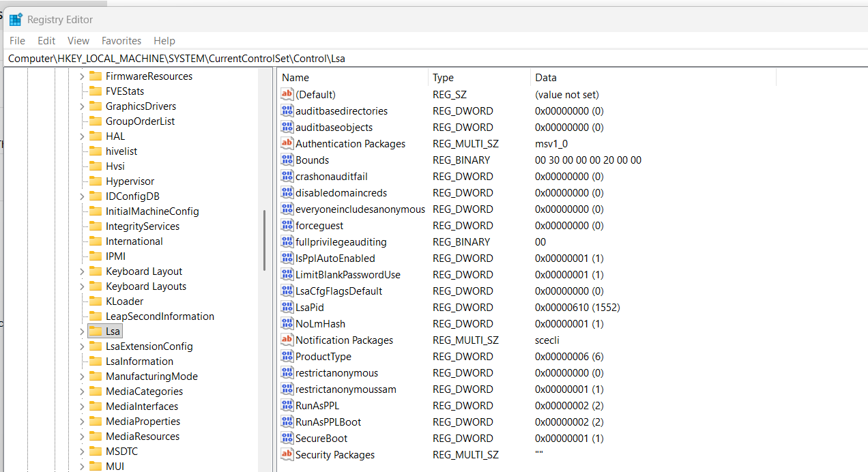The width and height of the screenshot is (868, 472).
Task: Expand the FirmwareResources key
Action: (x=82, y=76)
